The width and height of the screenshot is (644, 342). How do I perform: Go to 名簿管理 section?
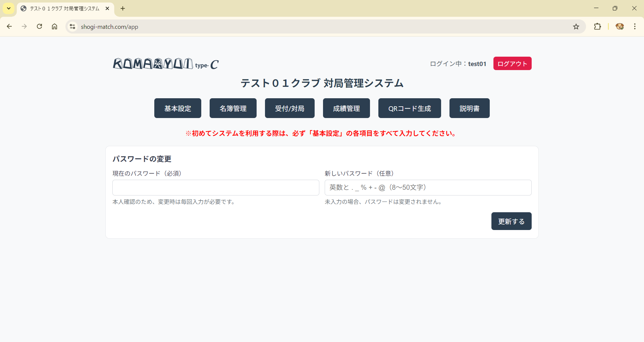(x=233, y=108)
